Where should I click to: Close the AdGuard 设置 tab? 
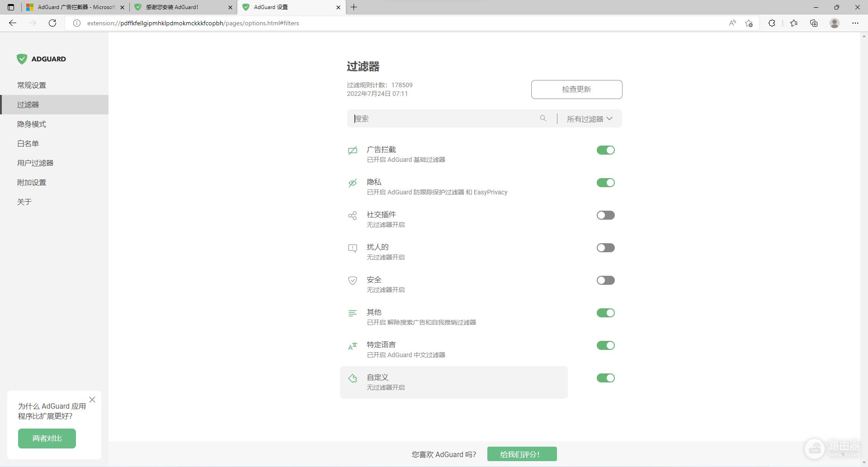point(338,7)
